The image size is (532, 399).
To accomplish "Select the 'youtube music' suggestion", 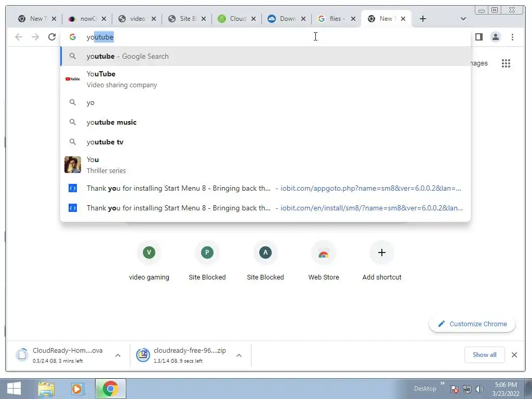I will tap(265, 122).
